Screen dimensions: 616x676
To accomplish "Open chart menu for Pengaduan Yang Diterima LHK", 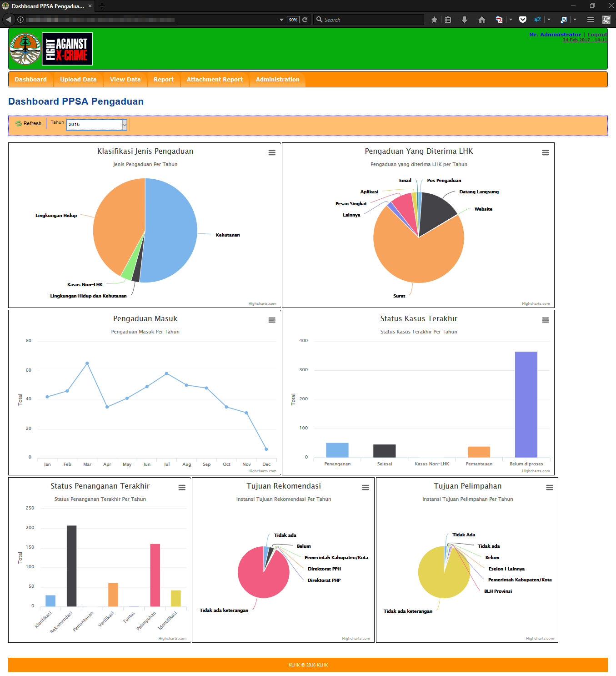I will tap(545, 153).
